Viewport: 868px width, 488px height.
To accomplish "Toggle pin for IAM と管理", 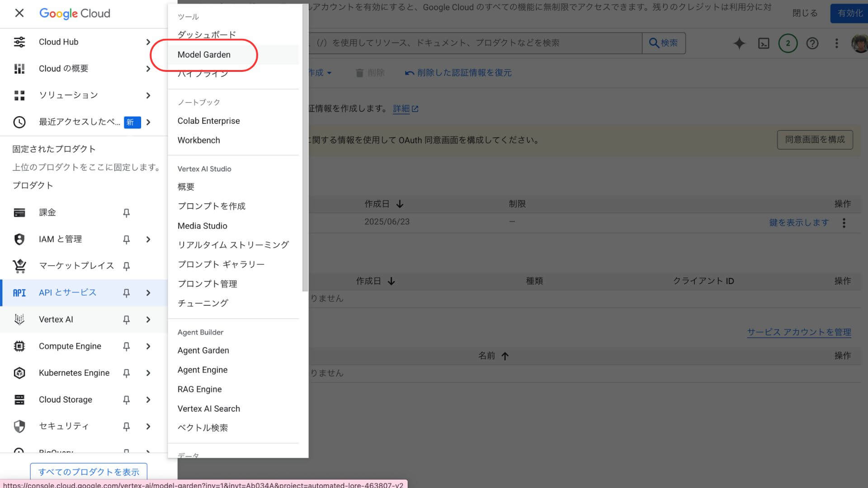I will (127, 239).
